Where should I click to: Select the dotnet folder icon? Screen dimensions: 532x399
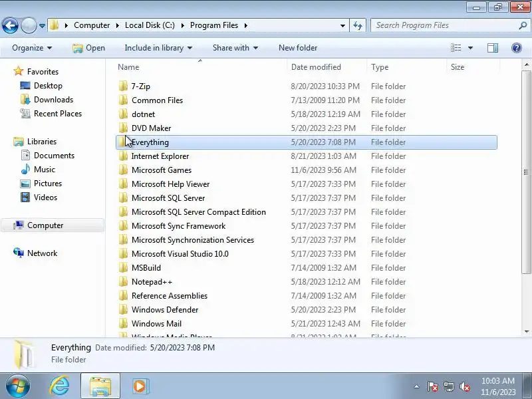(123, 114)
